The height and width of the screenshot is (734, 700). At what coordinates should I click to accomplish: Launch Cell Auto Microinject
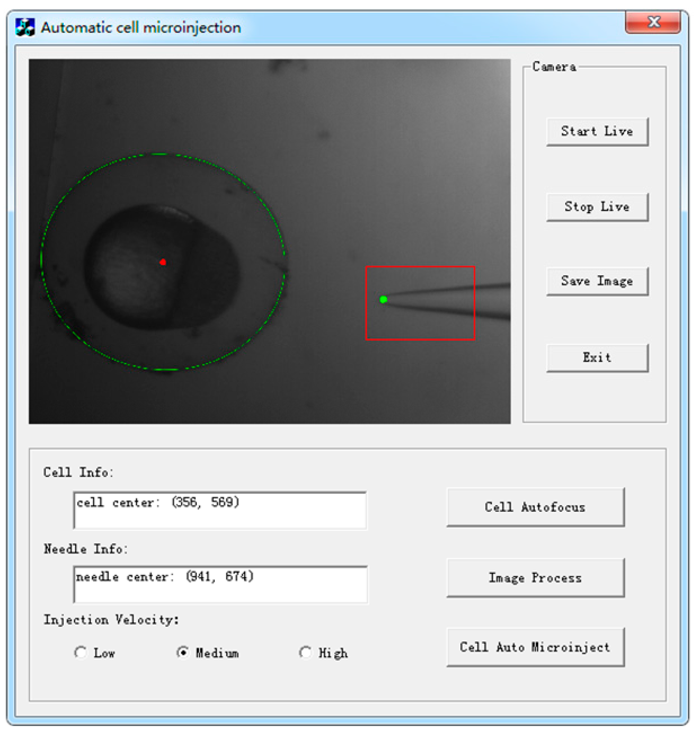point(535,647)
